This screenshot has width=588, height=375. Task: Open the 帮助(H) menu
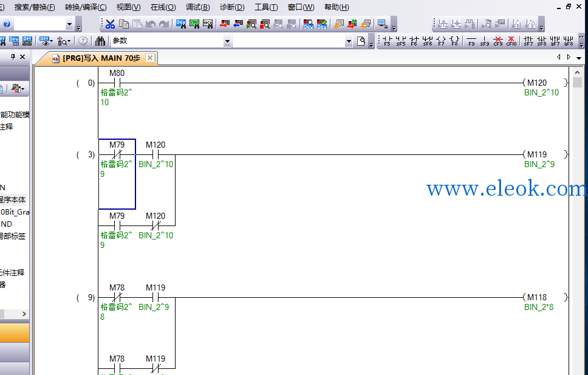[x=337, y=7]
